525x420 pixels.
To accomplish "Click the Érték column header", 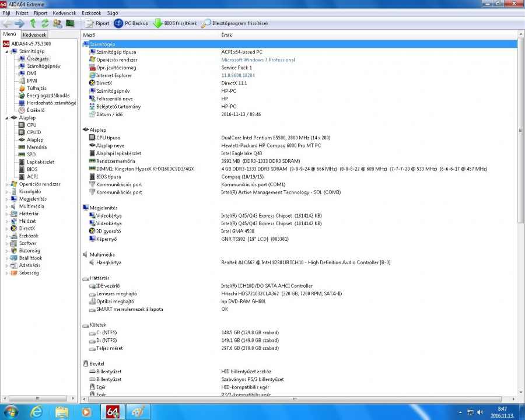I will [x=227, y=35].
